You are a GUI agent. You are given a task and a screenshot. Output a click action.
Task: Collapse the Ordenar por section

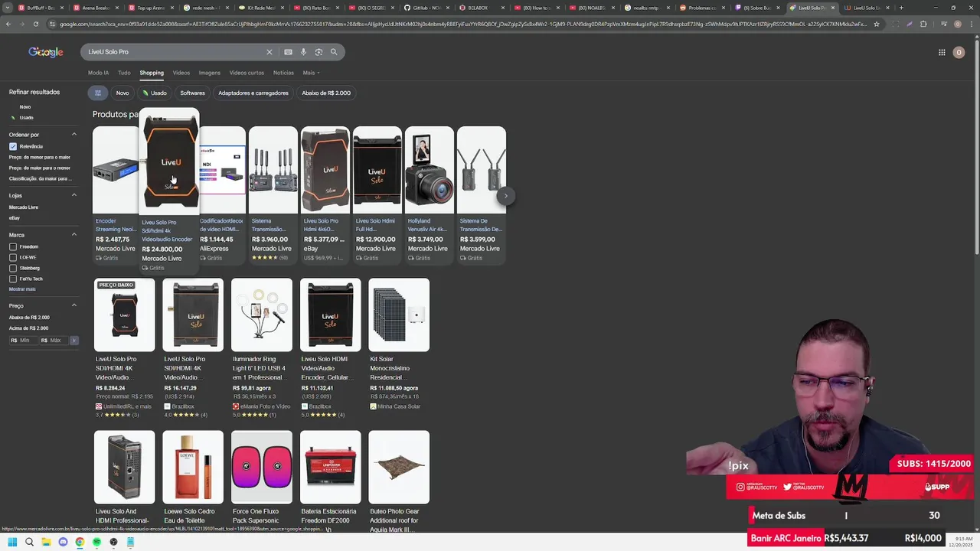pyautogui.click(x=74, y=134)
